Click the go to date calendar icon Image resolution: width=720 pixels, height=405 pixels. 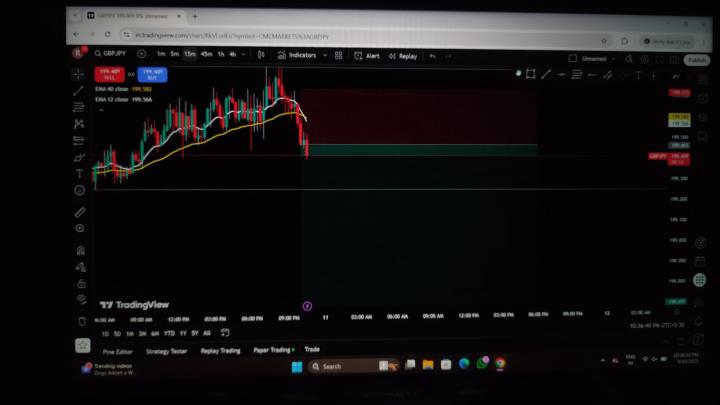(x=225, y=332)
